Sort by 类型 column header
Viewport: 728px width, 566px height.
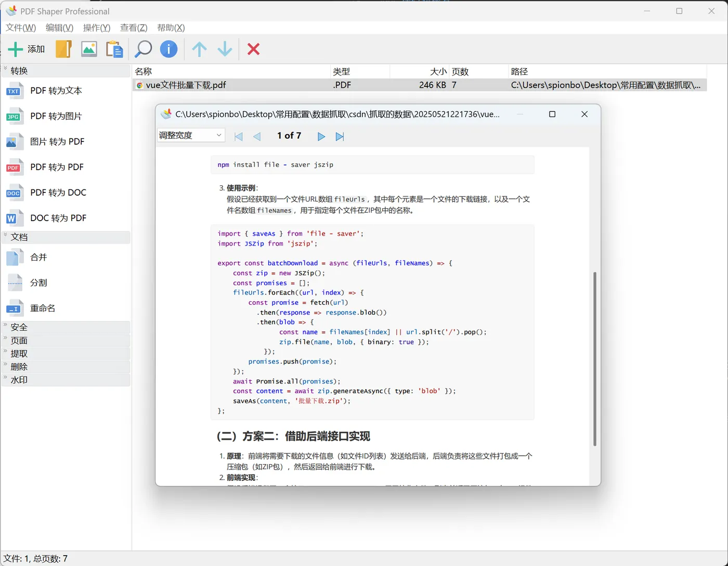360,71
